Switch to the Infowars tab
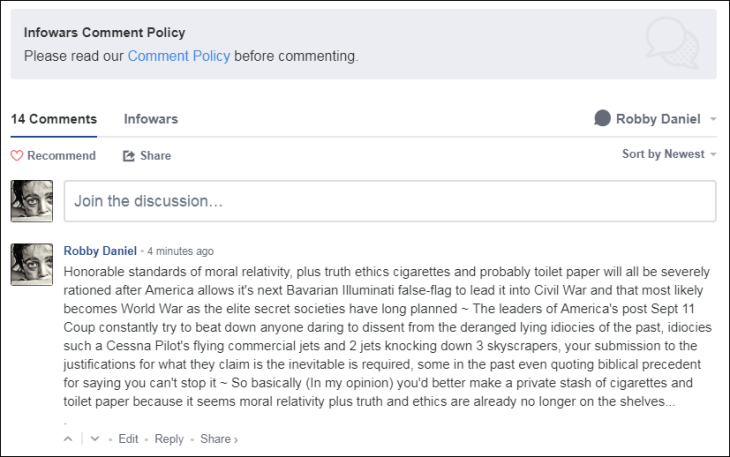 click(x=151, y=119)
